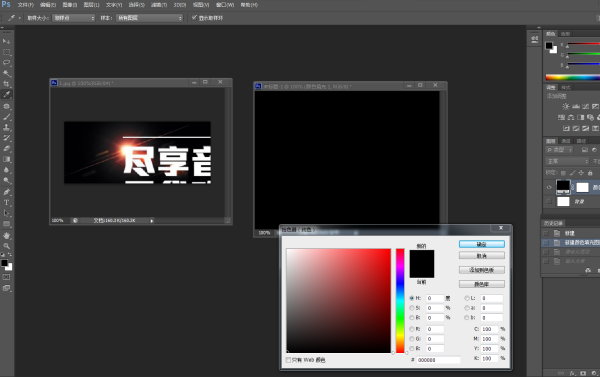This screenshot has height=377, width=600.
Task: Add a Brightness/Contrast adjustment
Action: point(566,106)
